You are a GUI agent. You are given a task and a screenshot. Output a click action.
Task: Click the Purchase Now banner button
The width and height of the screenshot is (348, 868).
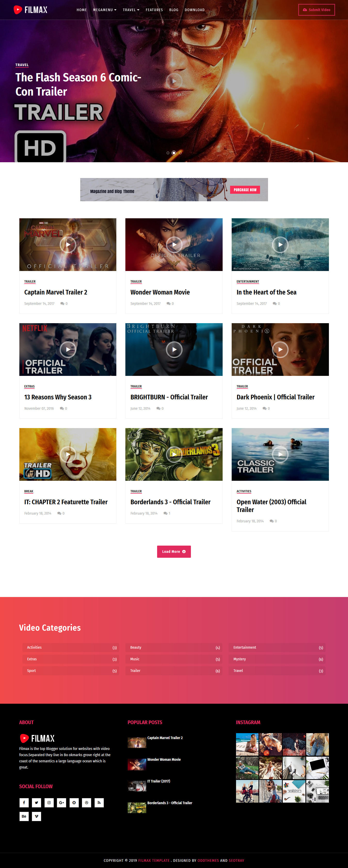pos(245,190)
